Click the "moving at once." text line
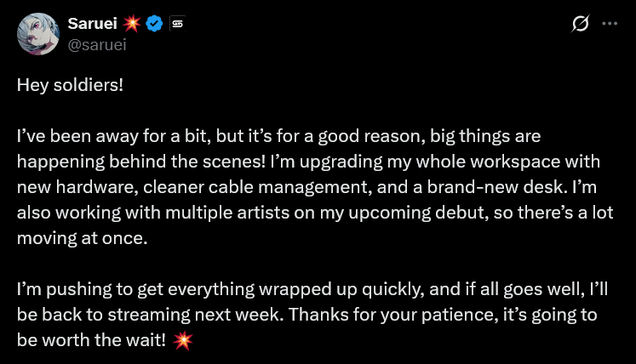 point(83,238)
